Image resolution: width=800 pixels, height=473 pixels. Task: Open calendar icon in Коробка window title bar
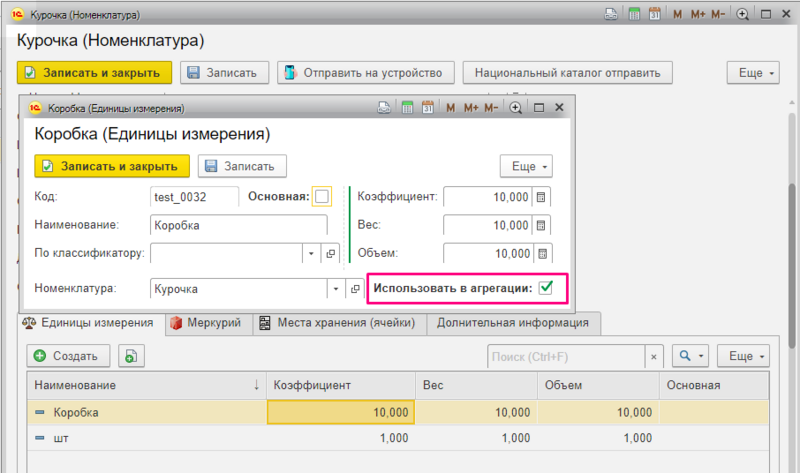click(426, 108)
